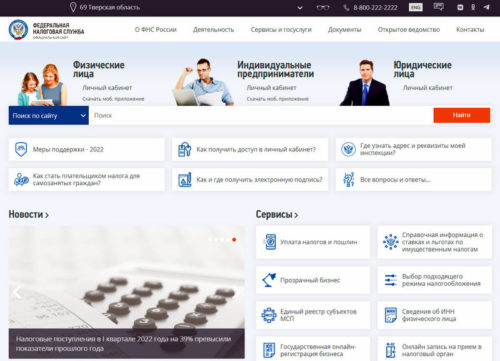Viewport: 500px width, 361px height.
Task: Open the Индивидуальные предприниматели section heading
Action: [275, 69]
